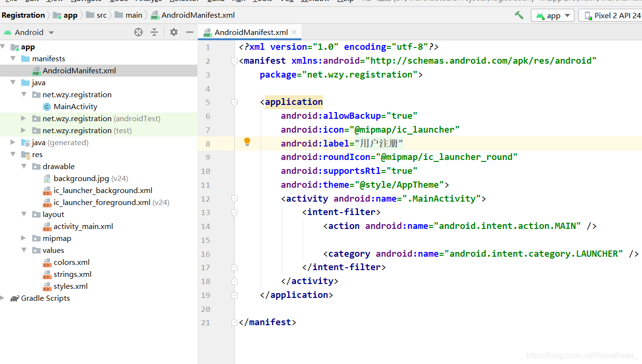
Task: Click the Gradle Scripts elephant icon
Action: [14, 298]
